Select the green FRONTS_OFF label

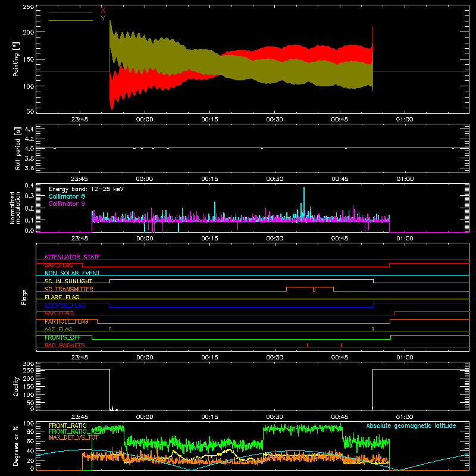(x=62, y=337)
